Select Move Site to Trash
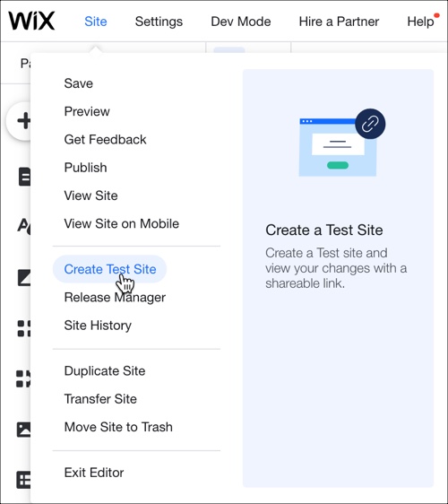The width and height of the screenshot is (448, 504). pos(118,427)
